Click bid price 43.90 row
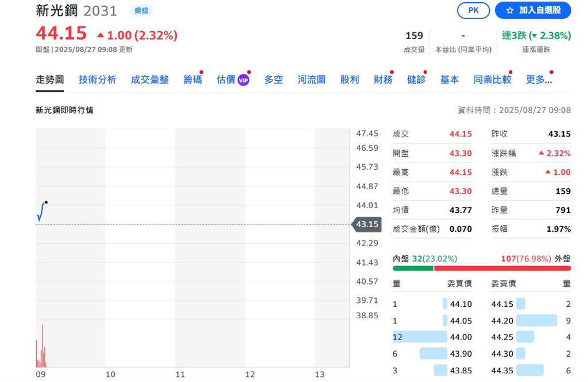 432,354
